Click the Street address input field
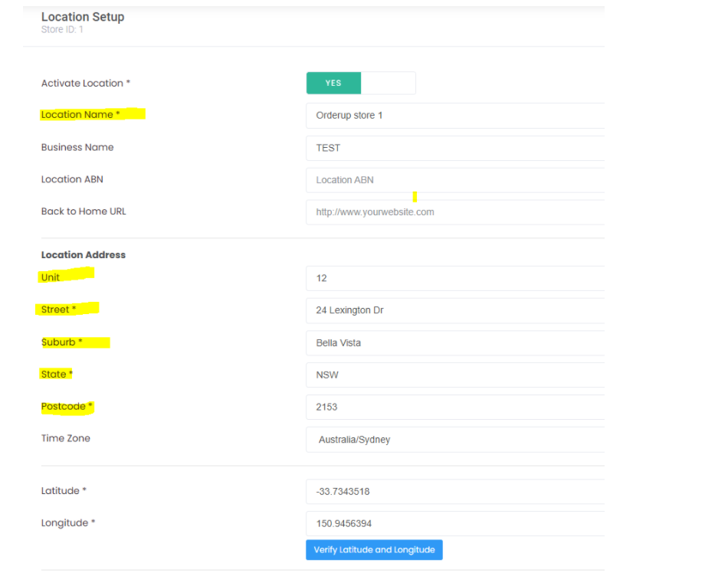The image size is (728, 573). 454,310
